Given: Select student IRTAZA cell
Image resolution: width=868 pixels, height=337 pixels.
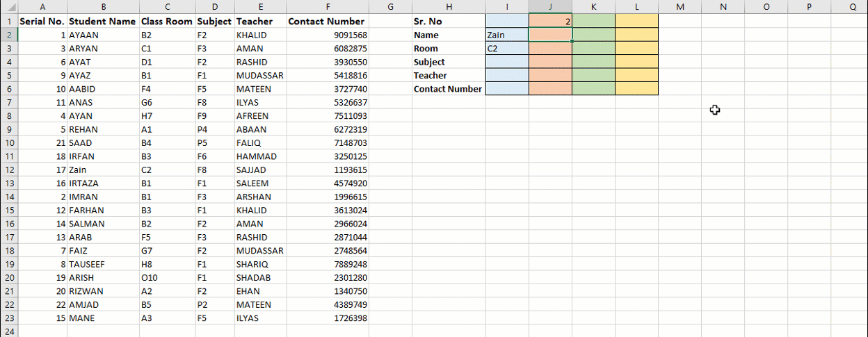Looking at the screenshot, I should pos(103,183).
